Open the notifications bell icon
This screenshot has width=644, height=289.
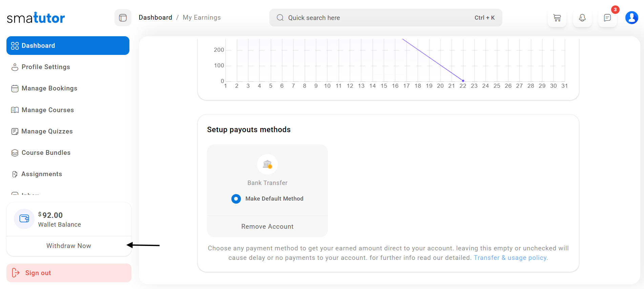(582, 18)
